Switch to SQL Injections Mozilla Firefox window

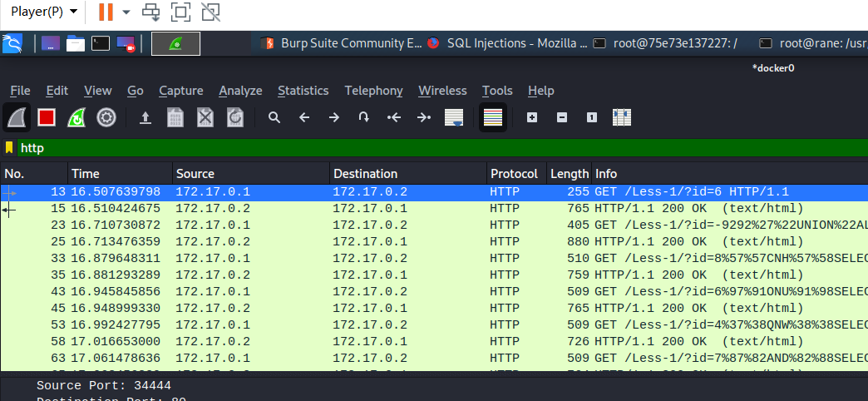click(x=506, y=43)
